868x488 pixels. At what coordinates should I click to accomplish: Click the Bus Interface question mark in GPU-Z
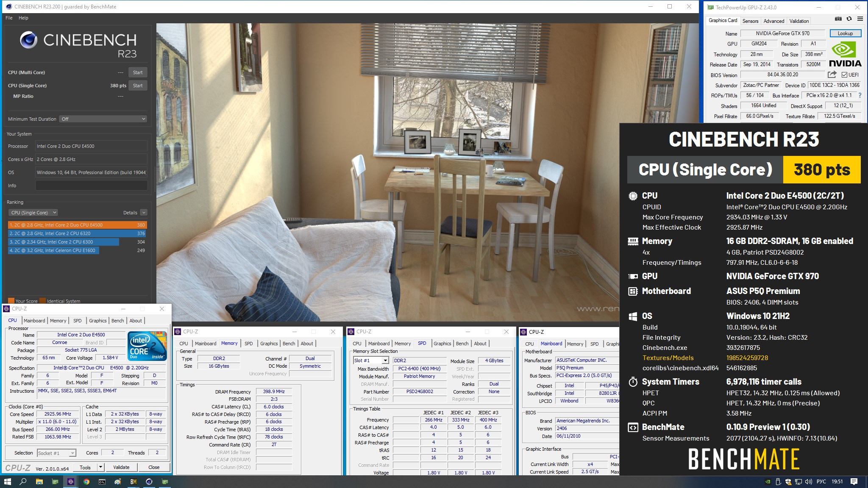[x=860, y=95]
